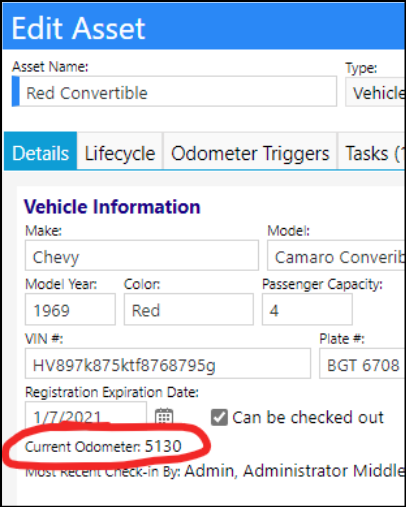406x507 pixels.
Task: Click the VIN number field
Action: [168, 364]
